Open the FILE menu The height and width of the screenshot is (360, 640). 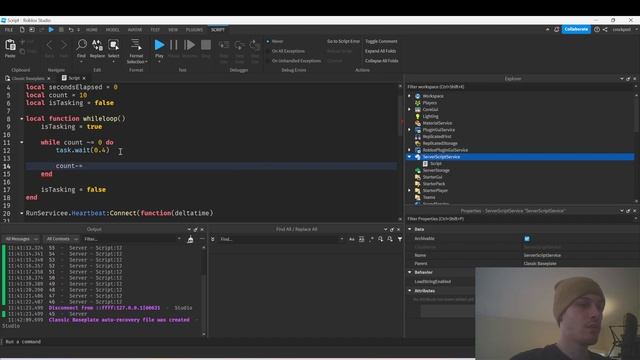[9, 30]
